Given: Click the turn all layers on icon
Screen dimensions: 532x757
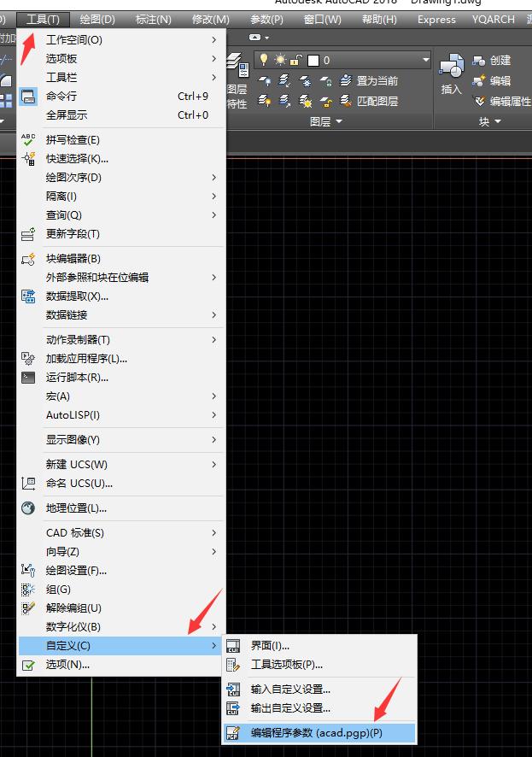Looking at the screenshot, I should tap(265, 101).
